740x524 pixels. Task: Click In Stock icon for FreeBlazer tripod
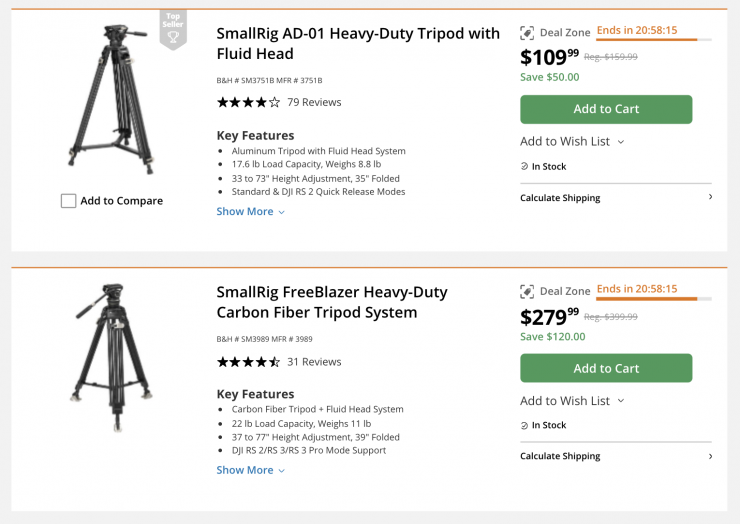click(x=524, y=425)
